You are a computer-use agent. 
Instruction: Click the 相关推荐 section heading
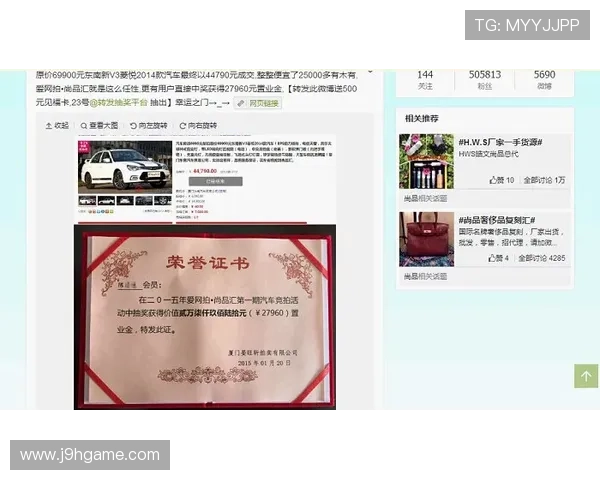422,118
